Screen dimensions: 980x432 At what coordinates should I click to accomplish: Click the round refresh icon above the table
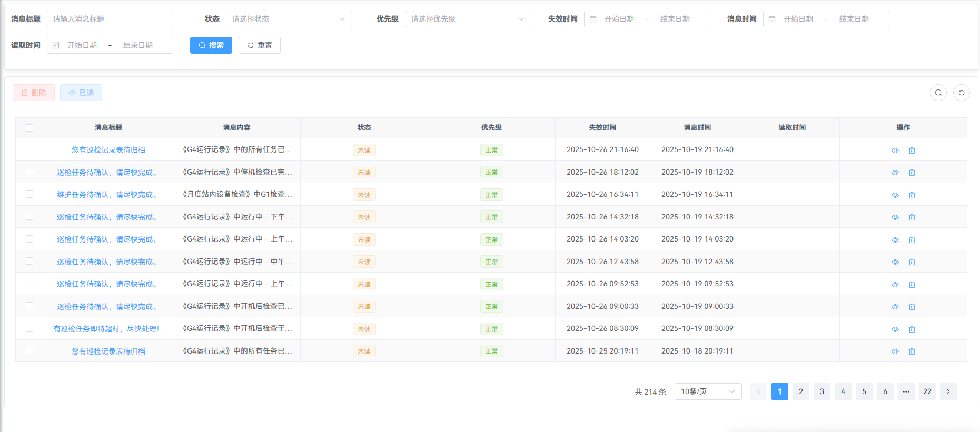[961, 93]
